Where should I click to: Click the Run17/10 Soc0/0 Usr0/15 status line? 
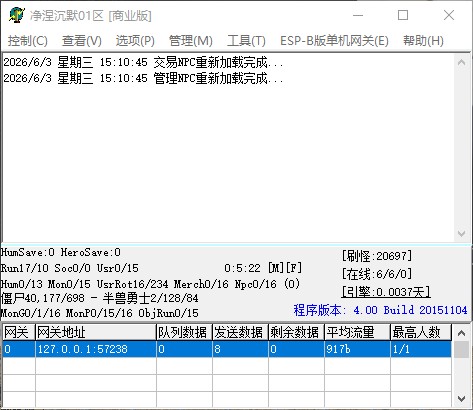point(69,268)
